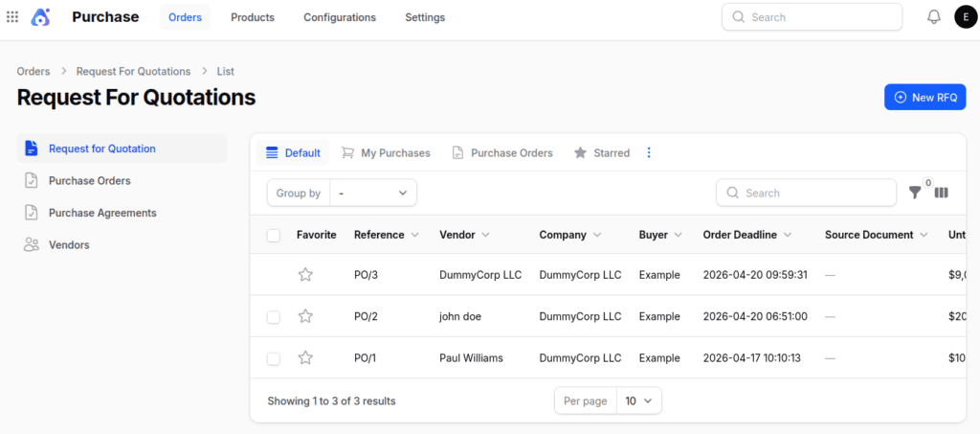
Task: Focus the table Search field
Action: click(806, 193)
